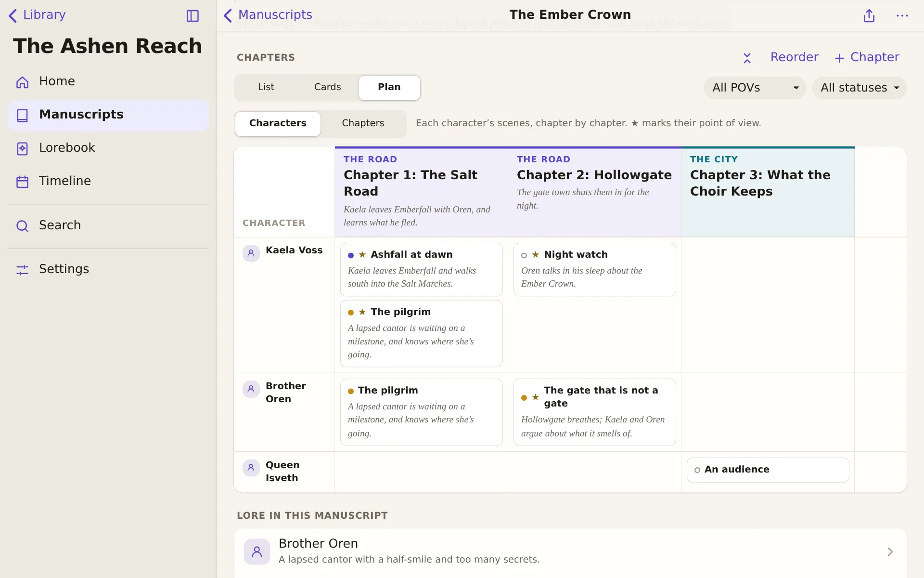
Task: Open Home in sidebar
Action: pyautogui.click(x=108, y=81)
